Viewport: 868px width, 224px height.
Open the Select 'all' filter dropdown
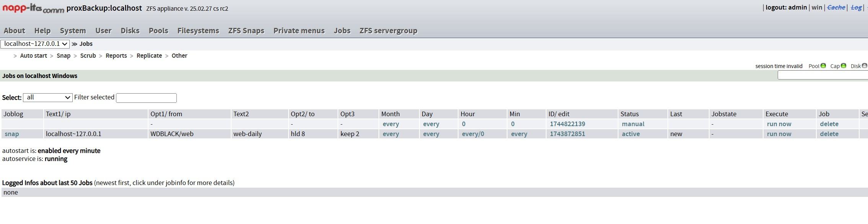pos(48,97)
